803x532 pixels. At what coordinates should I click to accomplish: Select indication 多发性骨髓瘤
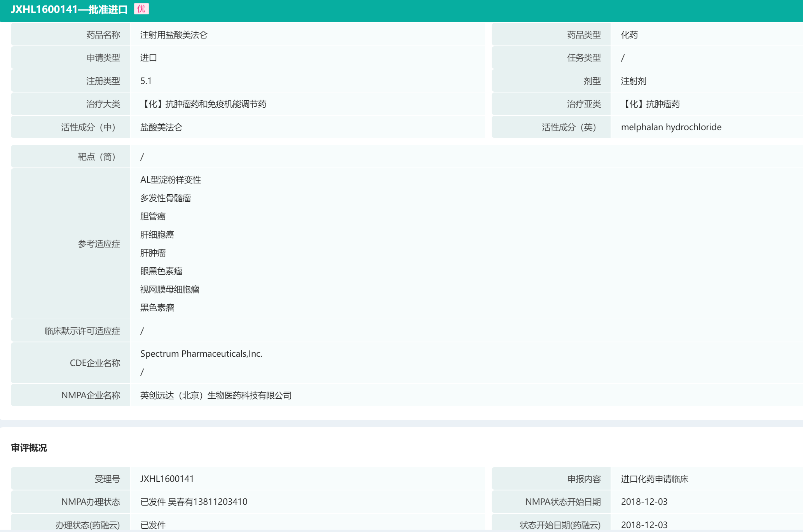tap(165, 198)
